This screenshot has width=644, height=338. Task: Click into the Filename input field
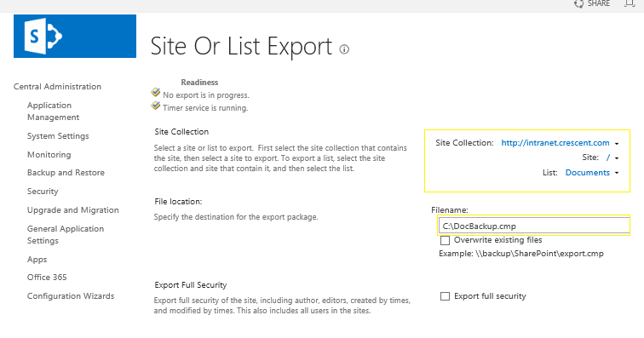[533, 226]
